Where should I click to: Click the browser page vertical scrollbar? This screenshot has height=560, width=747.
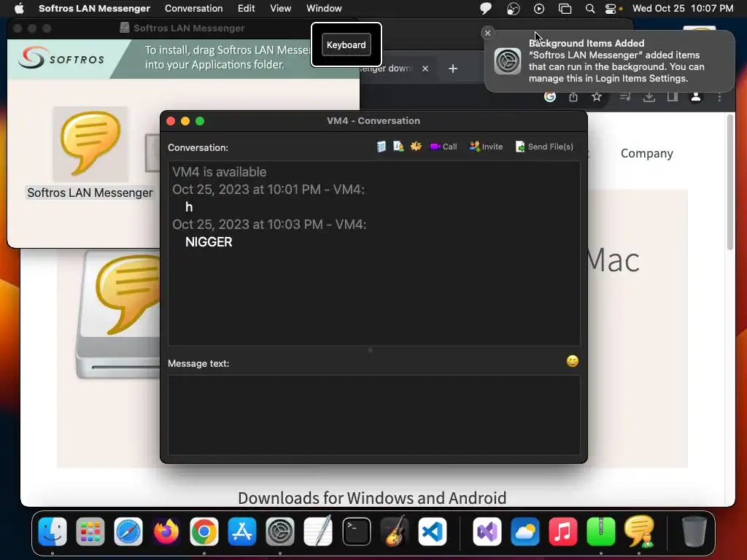(729, 182)
